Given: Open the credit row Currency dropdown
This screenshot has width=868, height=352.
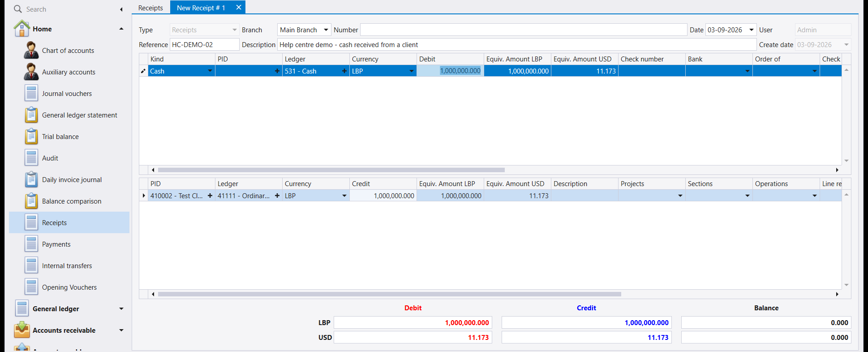Looking at the screenshot, I should click(344, 196).
